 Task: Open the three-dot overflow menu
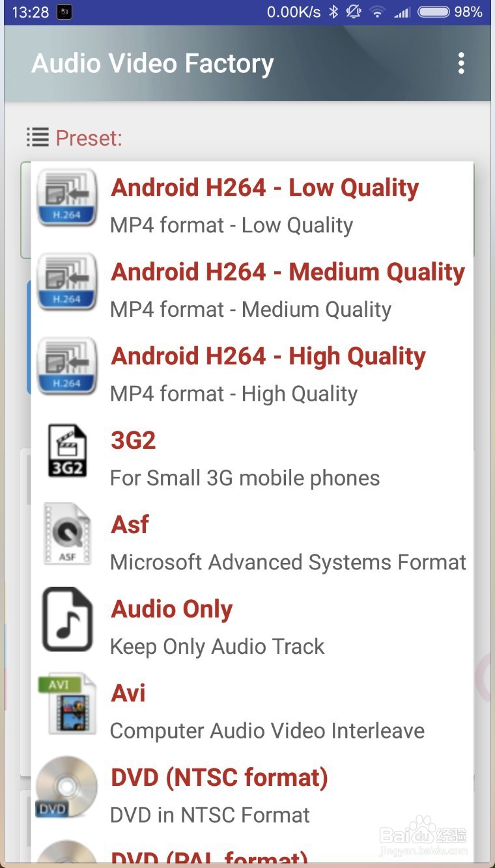(461, 63)
